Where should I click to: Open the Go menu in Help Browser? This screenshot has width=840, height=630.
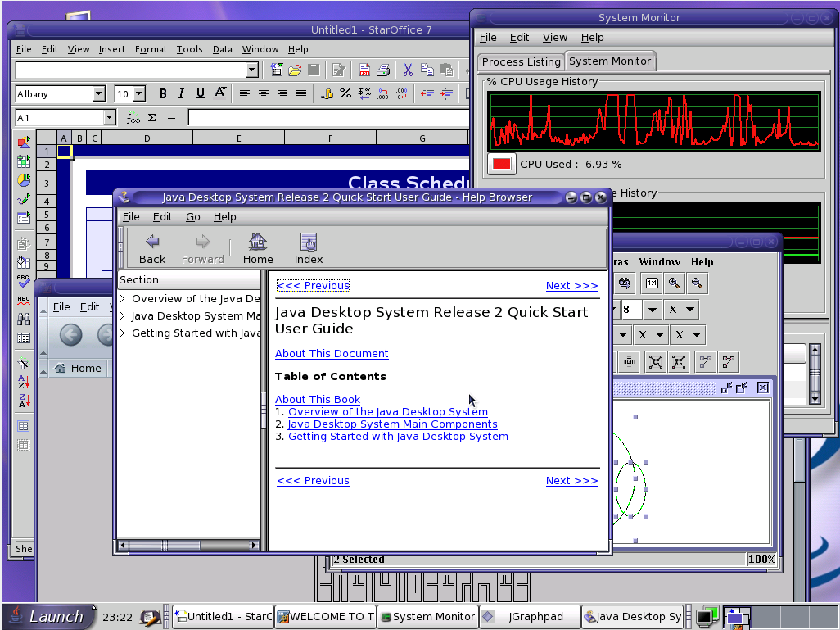pyautogui.click(x=193, y=216)
